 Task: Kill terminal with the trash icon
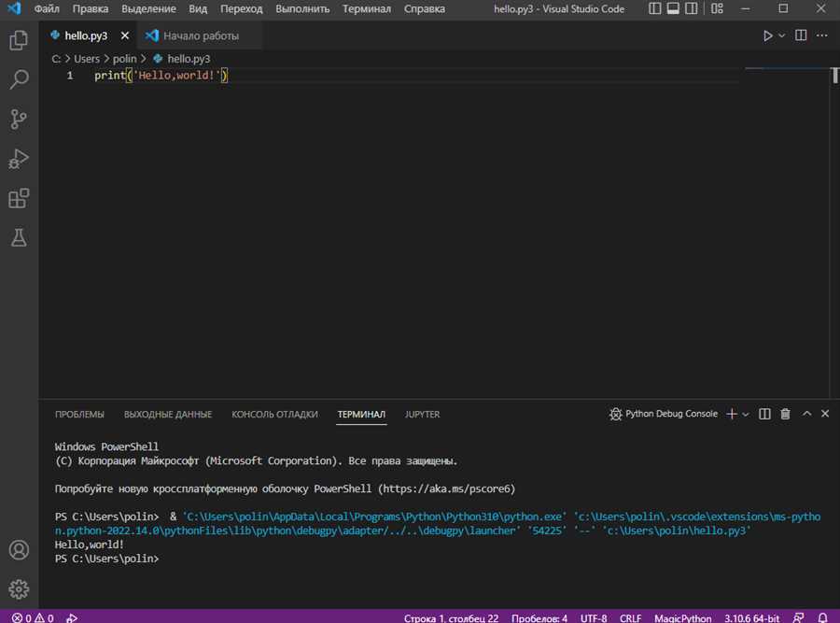click(x=785, y=414)
